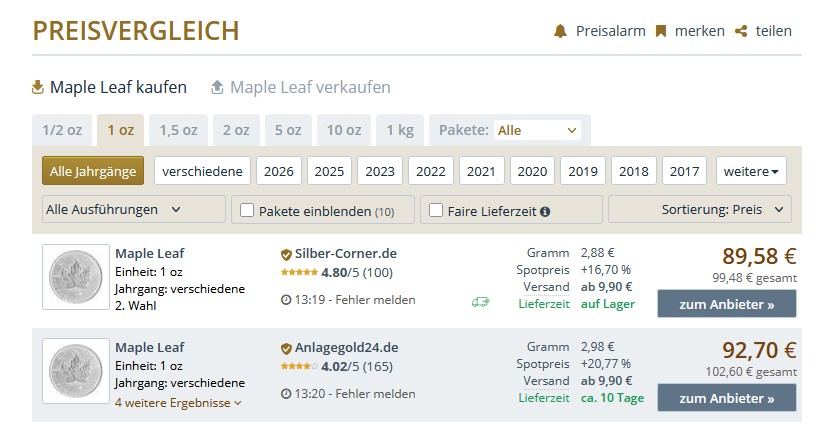Select the 1/2 oz tab
The image size is (822, 431).
point(62,130)
